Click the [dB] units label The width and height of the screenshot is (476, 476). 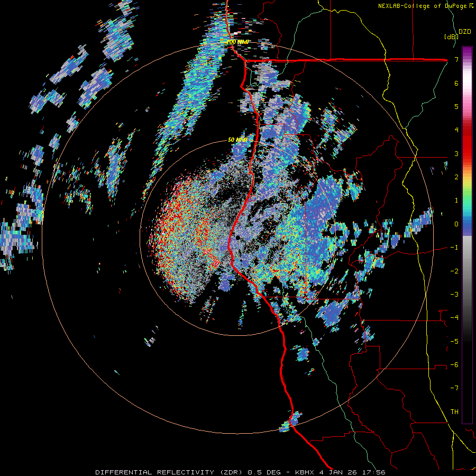tap(452, 36)
